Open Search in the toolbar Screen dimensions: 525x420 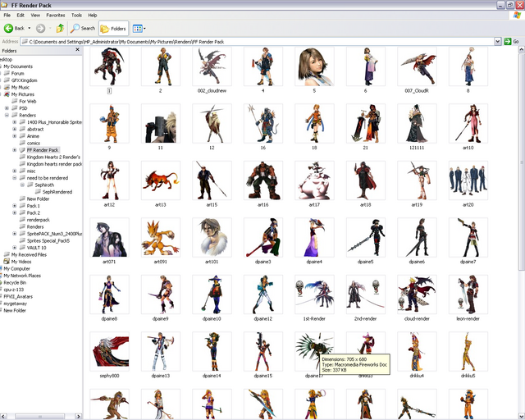coord(83,29)
